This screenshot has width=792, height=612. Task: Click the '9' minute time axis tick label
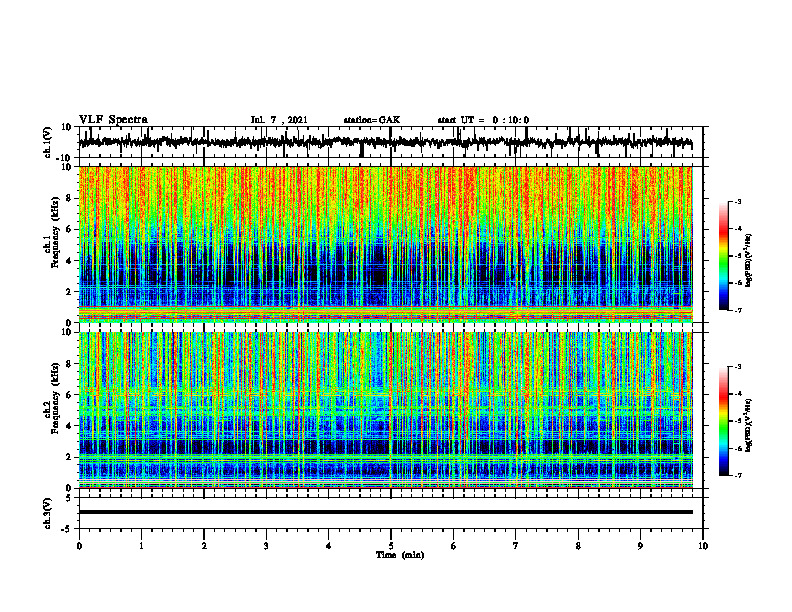(x=640, y=546)
